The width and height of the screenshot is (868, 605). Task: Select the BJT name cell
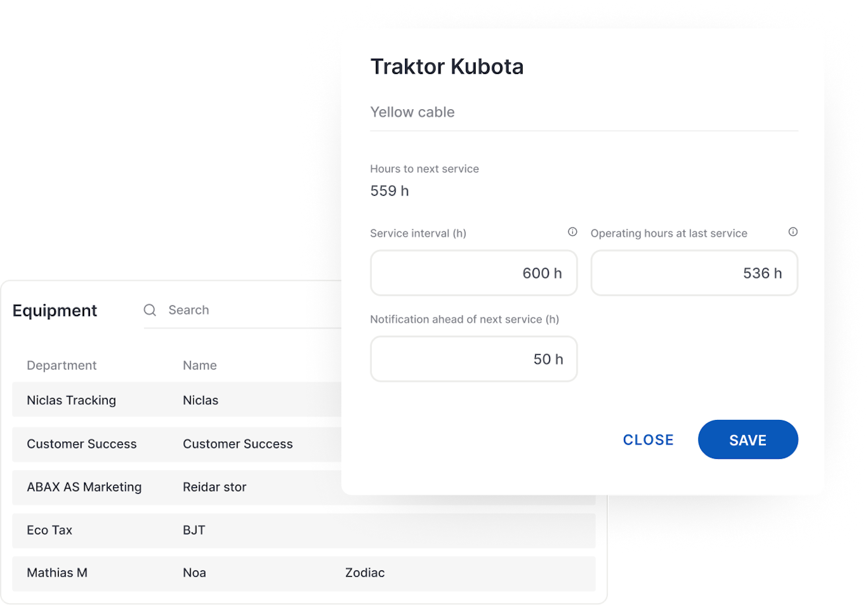194,530
